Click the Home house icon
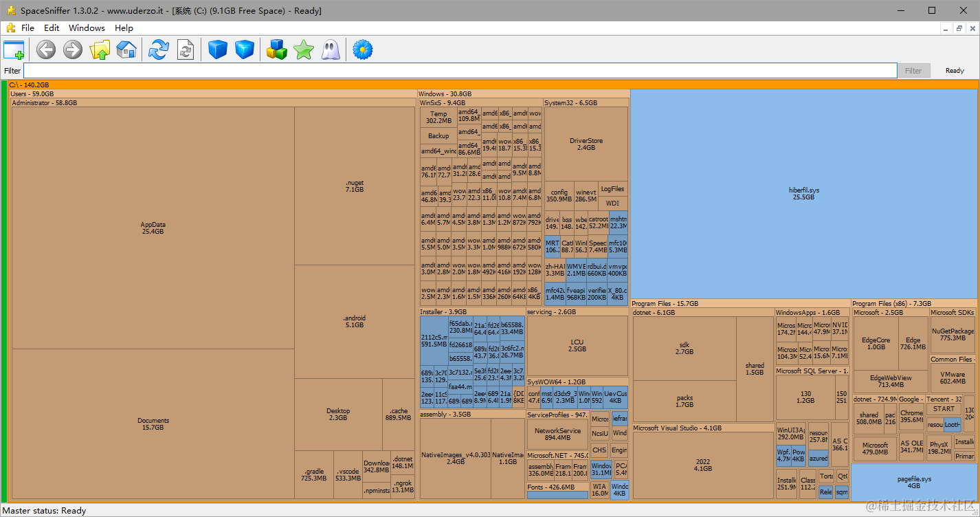The image size is (980, 517). tap(126, 49)
